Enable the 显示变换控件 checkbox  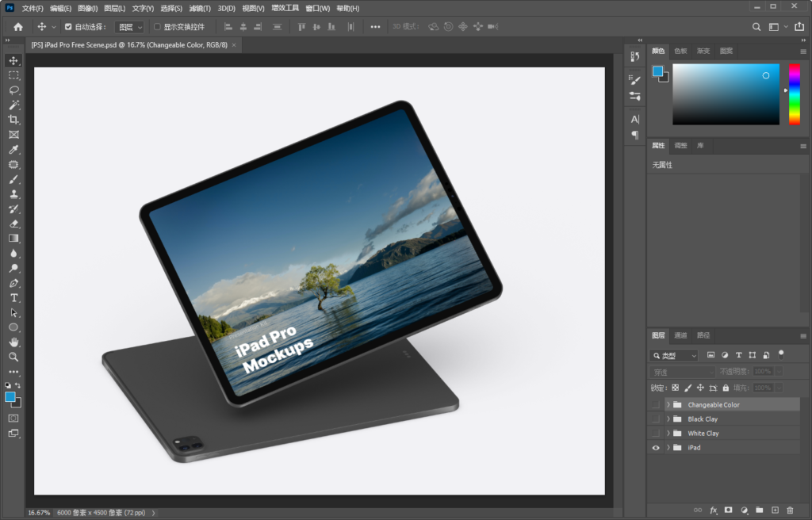tap(157, 27)
